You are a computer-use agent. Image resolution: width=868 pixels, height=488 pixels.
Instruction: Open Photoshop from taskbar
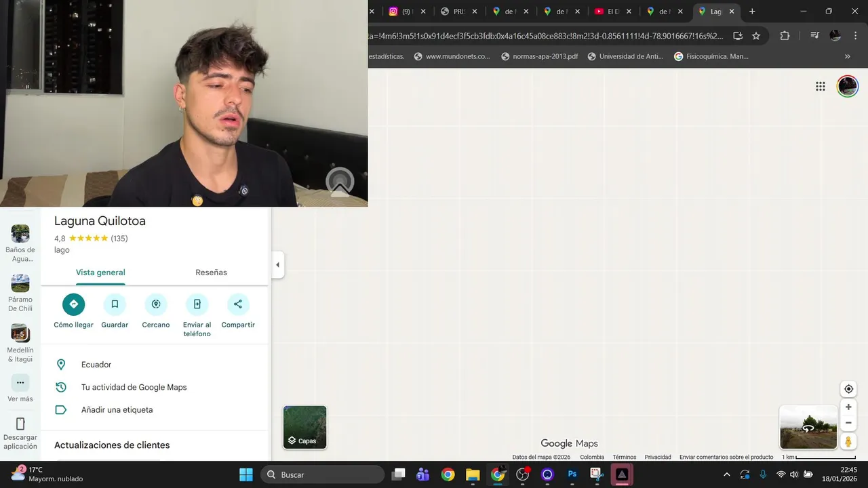click(x=572, y=474)
